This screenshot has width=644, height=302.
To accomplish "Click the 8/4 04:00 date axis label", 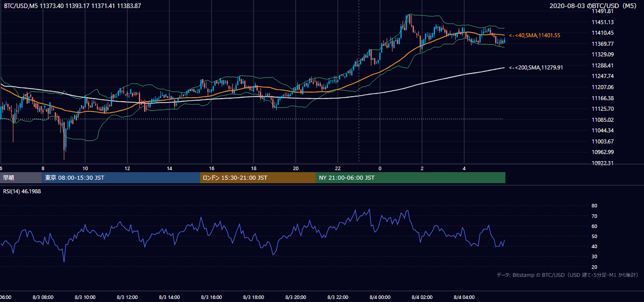I will 464,297.
